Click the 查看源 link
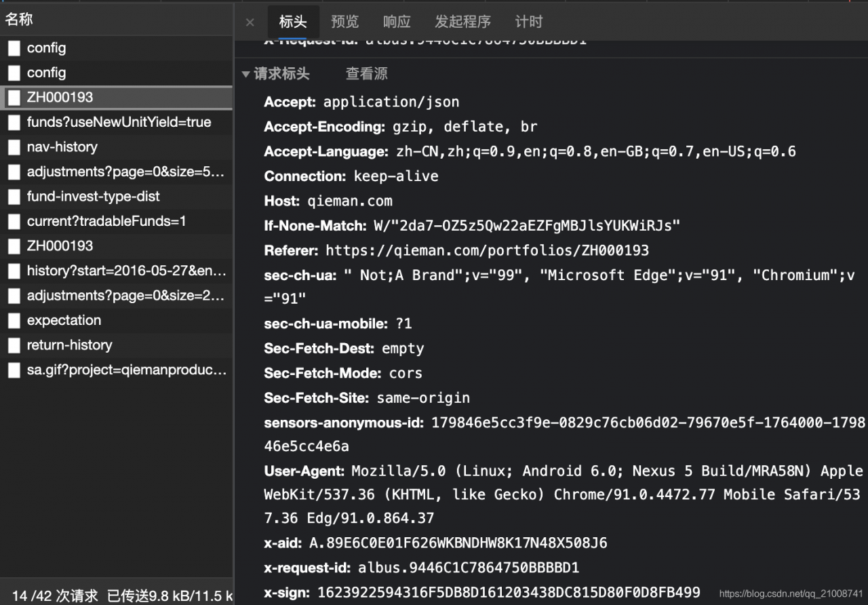 coord(367,74)
